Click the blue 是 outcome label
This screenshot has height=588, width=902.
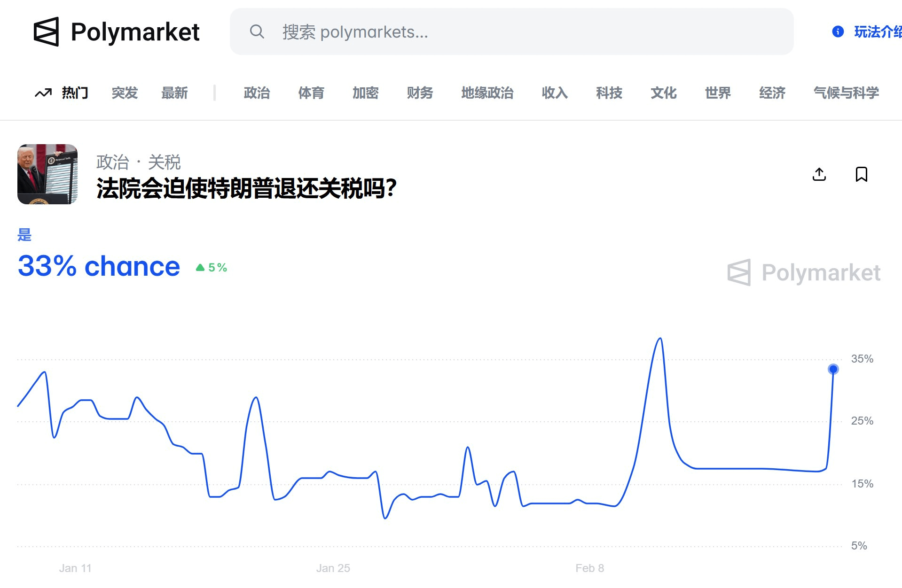[24, 234]
